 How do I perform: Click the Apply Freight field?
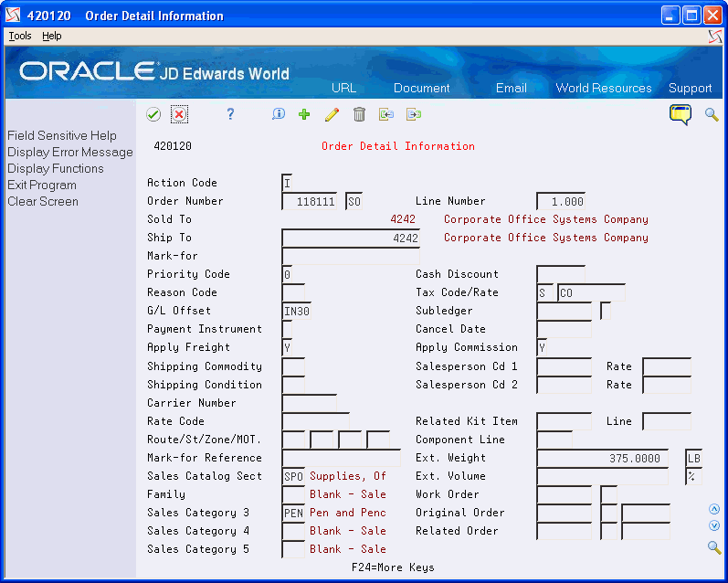pos(287,347)
